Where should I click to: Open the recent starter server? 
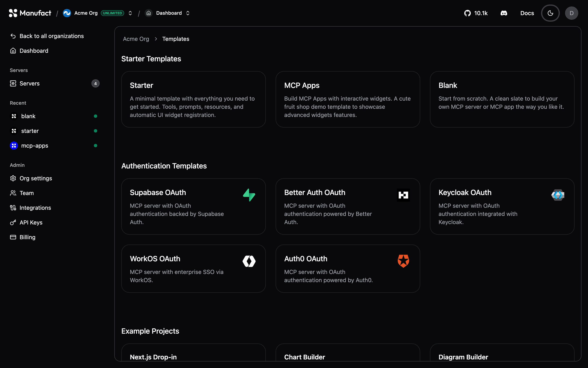pos(55,131)
